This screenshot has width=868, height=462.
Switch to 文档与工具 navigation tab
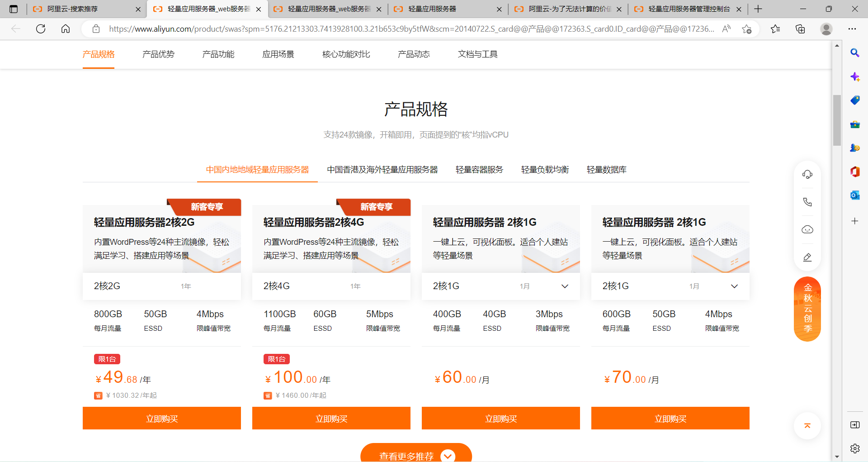click(477, 54)
